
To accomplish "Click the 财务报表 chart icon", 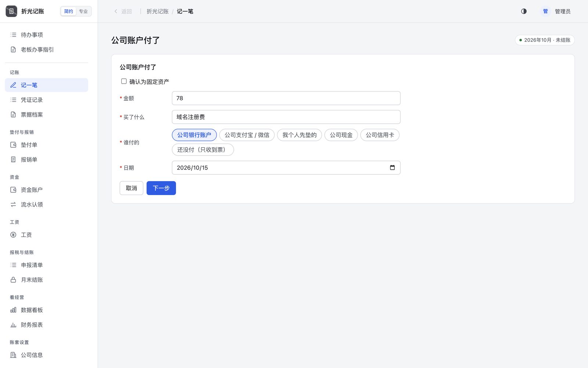I will click(x=13, y=325).
